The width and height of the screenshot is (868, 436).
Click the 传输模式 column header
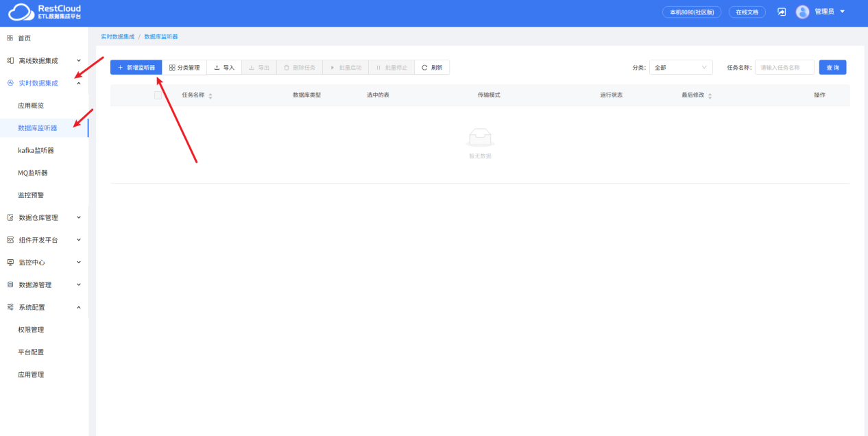(489, 95)
